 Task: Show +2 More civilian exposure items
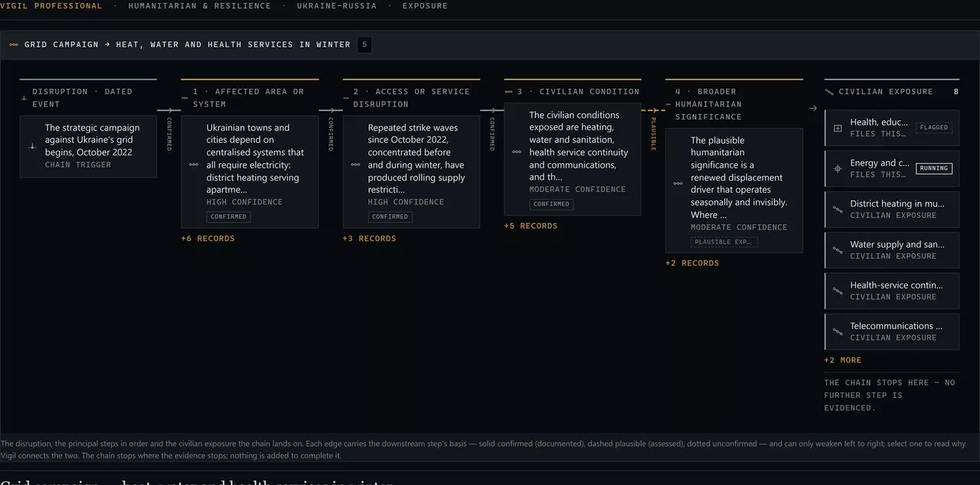[x=843, y=360]
